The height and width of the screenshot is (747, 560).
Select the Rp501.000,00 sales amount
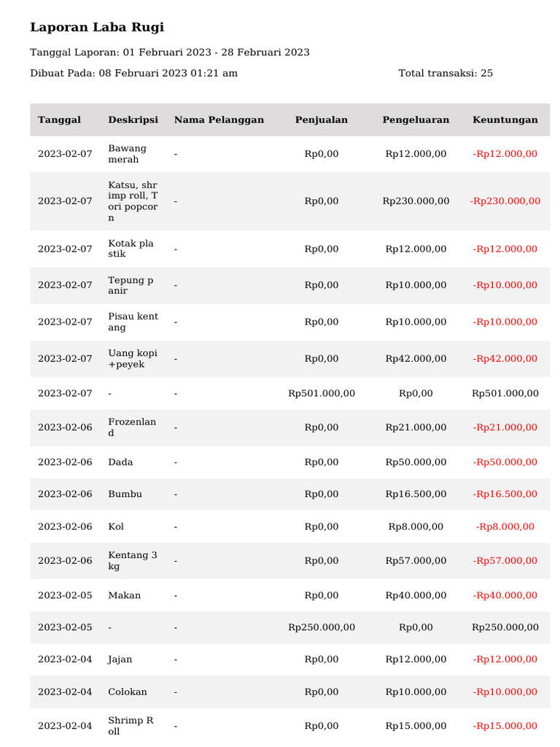pos(322,394)
